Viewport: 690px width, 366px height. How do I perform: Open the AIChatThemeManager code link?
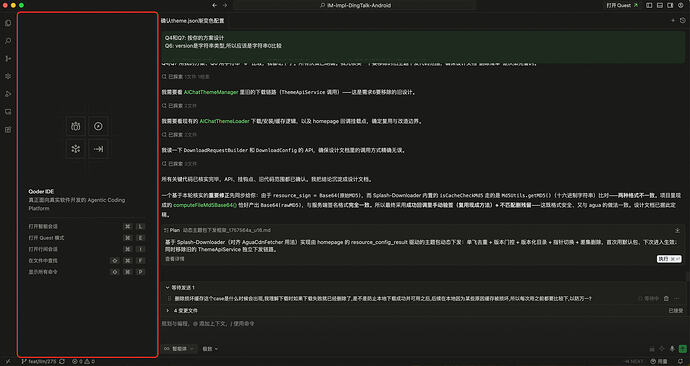211,92
